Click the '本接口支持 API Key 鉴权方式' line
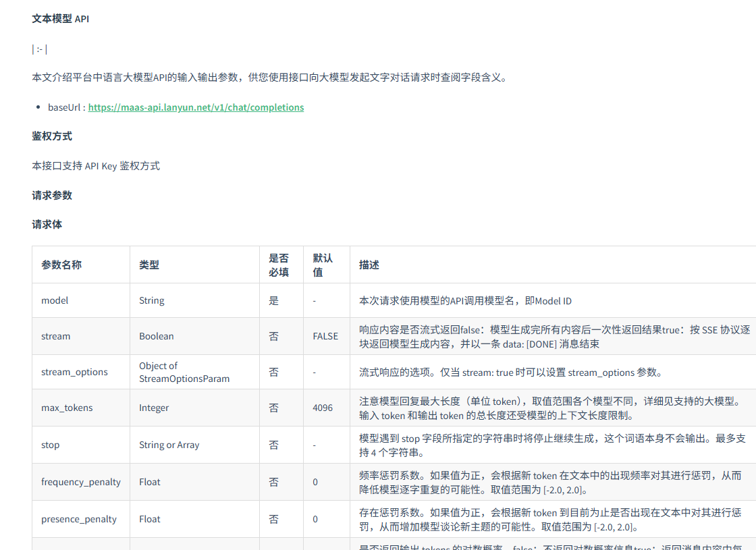The image size is (756, 550). click(x=96, y=166)
